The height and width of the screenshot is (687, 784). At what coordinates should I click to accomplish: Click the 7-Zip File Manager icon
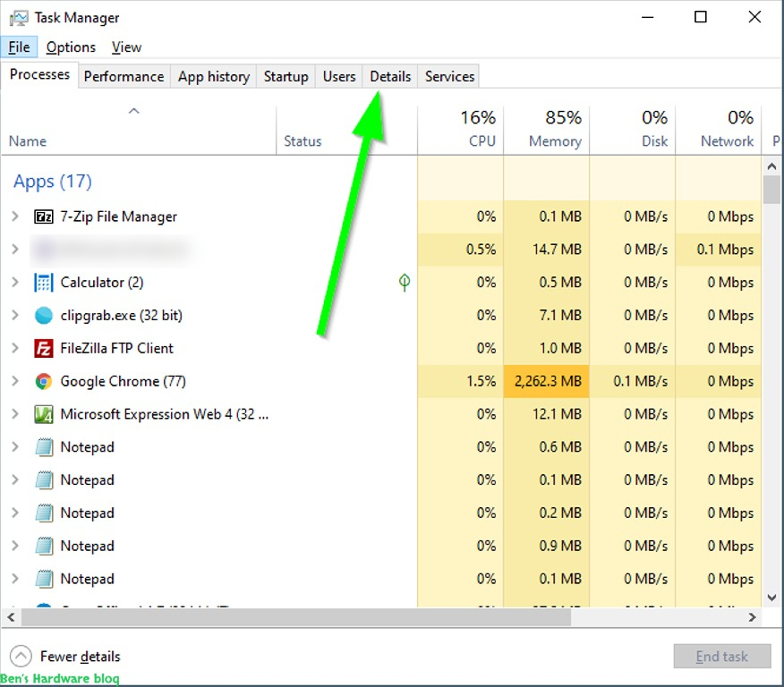[x=44, y=216]
